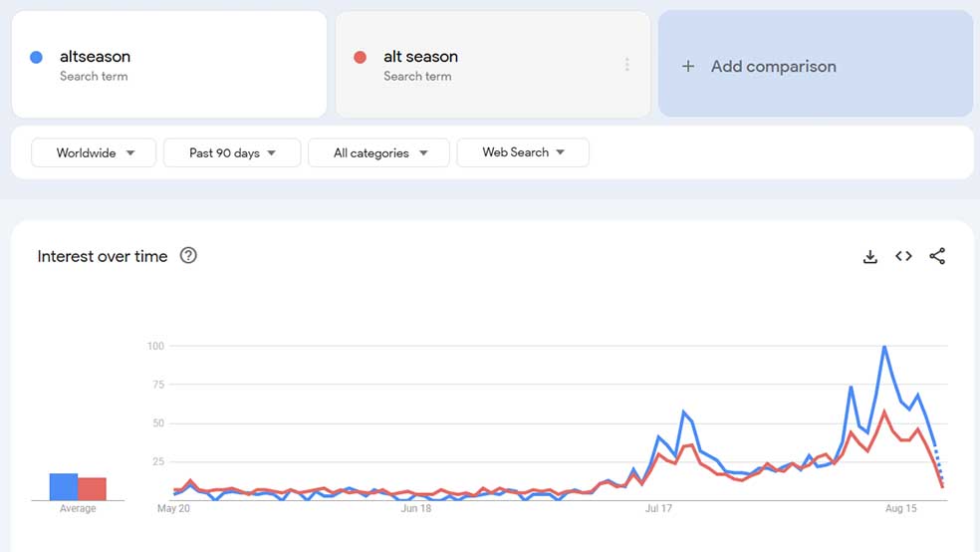Edit the alt season search term

(420, 56)
